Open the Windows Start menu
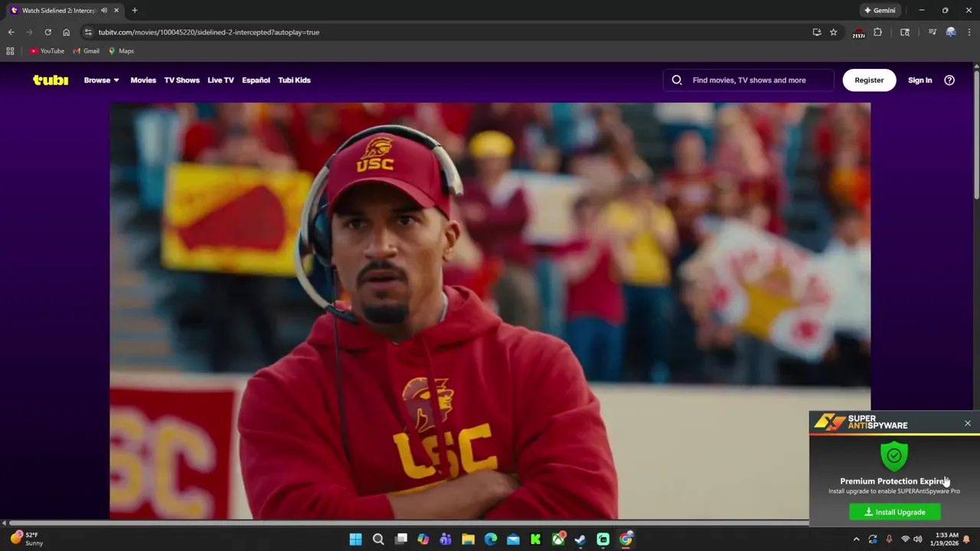 355,540
